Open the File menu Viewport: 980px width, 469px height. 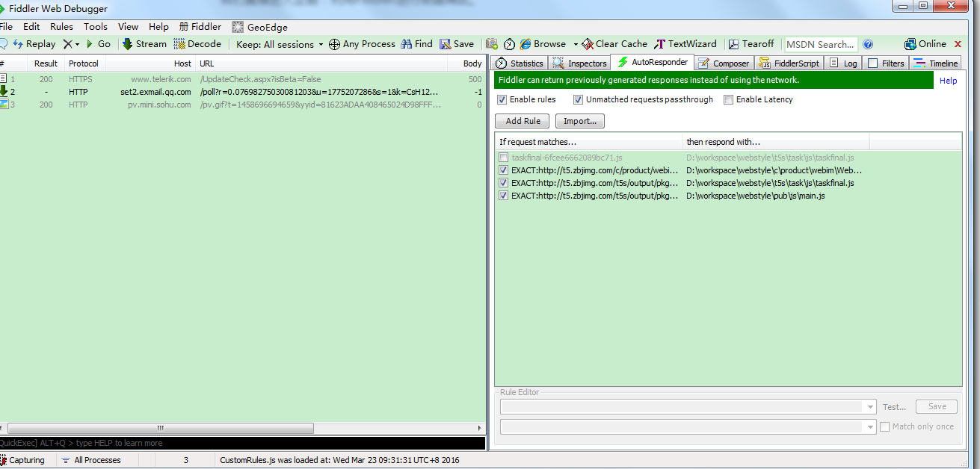(6, 27)
